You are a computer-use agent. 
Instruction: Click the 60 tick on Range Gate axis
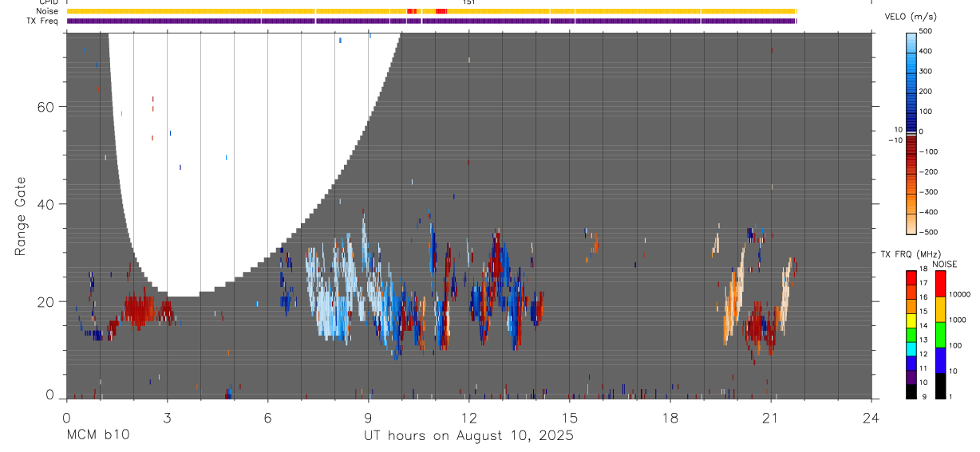pos(46,107)
